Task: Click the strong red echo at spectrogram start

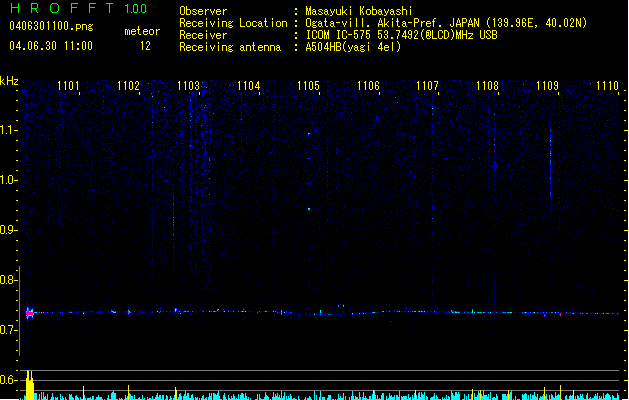Action: point(29,313)
